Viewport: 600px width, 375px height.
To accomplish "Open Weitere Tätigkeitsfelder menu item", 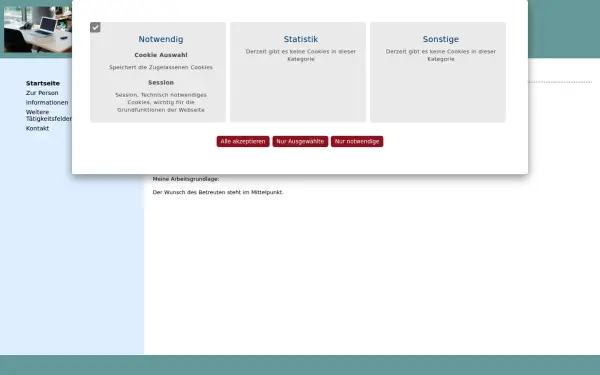I will (49, 115).
